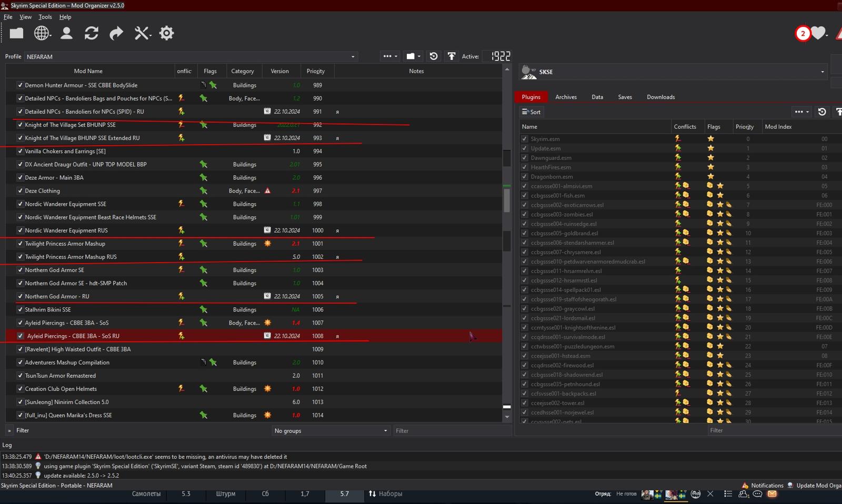842x504 pixels.
Task: Open the No groups dropdown
Action: 330,430
